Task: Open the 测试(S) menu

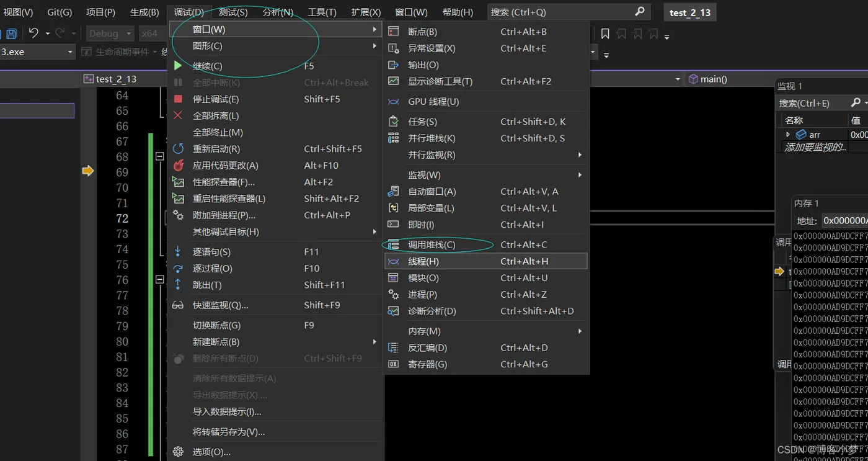Action: click(233, 12)
